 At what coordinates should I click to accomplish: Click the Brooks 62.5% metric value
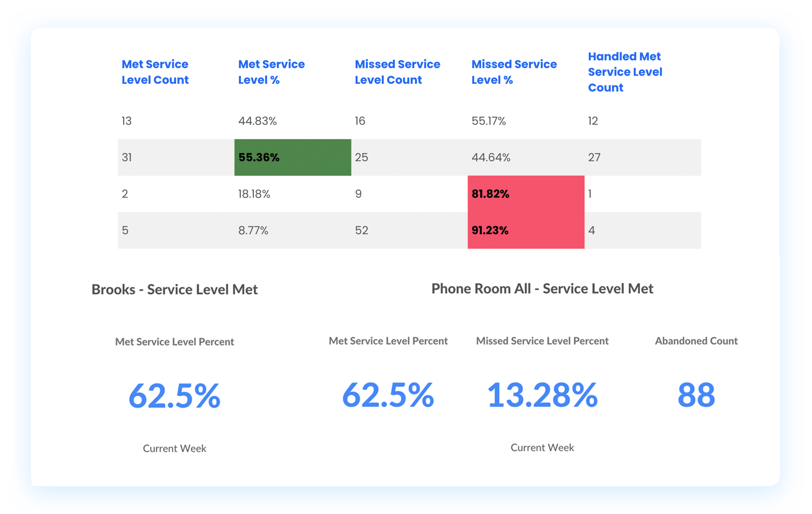coord(174,396)
